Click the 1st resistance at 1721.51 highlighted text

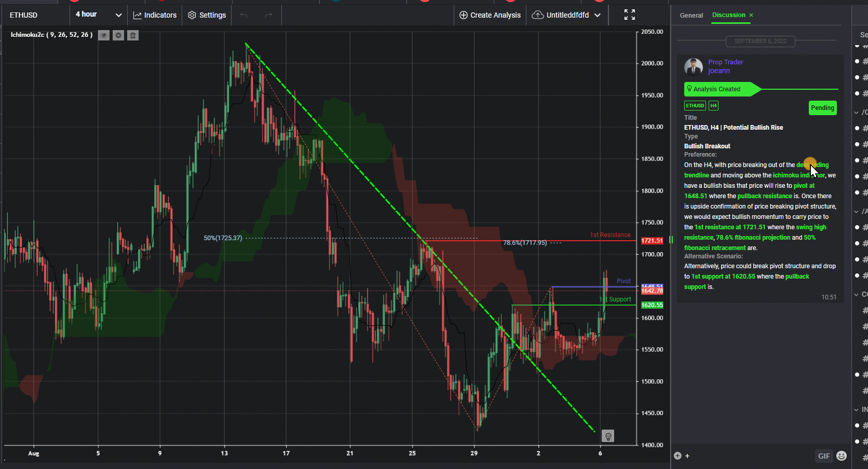tap(730, 227)
